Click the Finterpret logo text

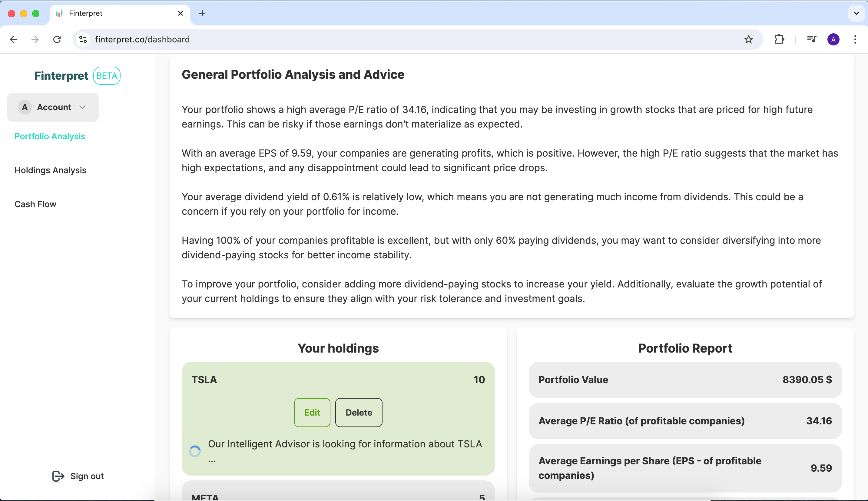click(61, 76)
